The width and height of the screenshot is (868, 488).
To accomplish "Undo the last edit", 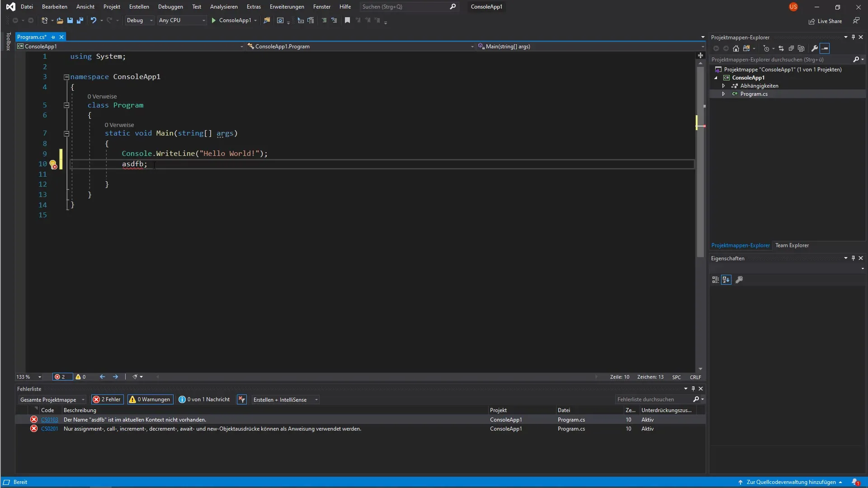I will 93,20.
